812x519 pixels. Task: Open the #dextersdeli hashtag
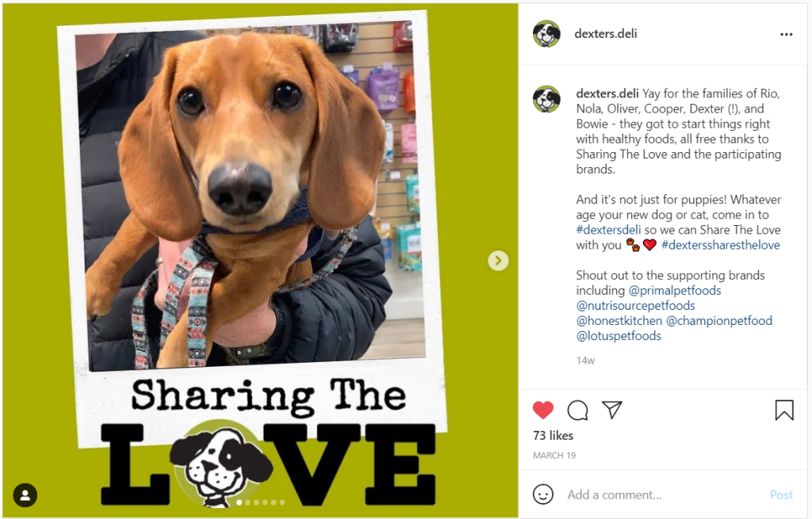click(x=608, y=230)
